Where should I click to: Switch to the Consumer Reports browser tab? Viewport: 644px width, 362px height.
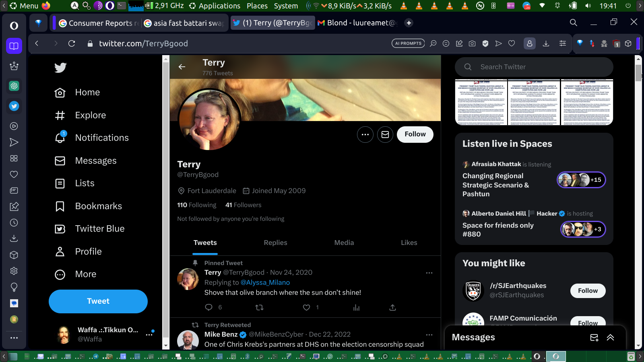[x=99, y=23]
